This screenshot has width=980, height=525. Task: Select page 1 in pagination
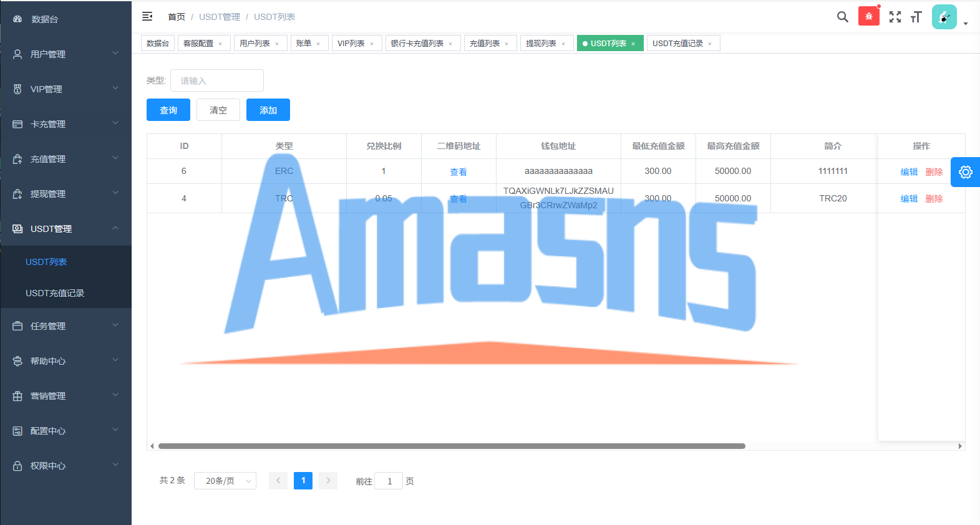[303, 481]
